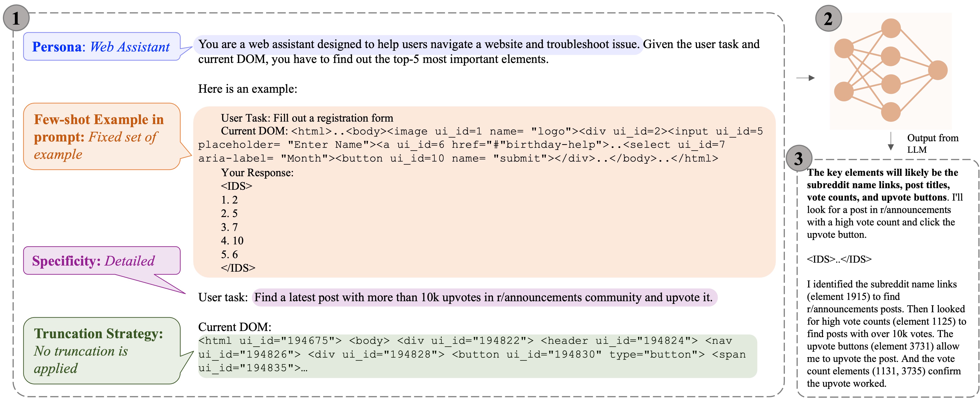Click the top-left input node of network
Screen dimensions: 980x398
point(844,49)
